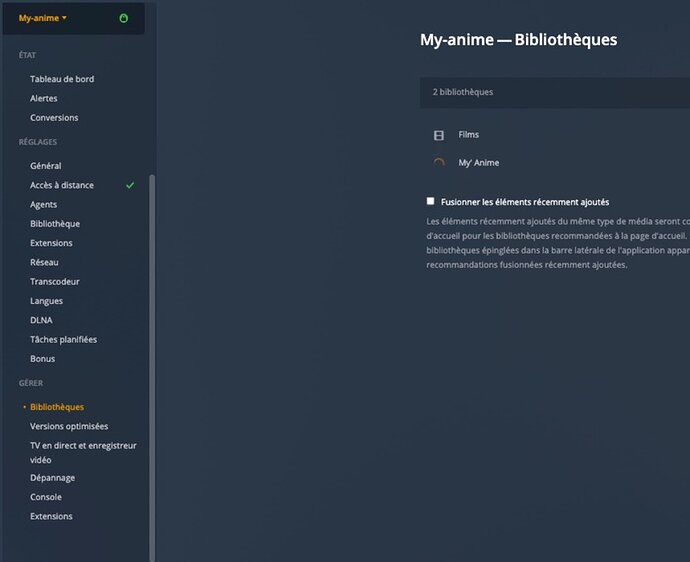This screenshot has height=562, width=690.
Task: Enable Fusionner les éléments récemment ajoutés checkbox
Action: coord(430,201)
